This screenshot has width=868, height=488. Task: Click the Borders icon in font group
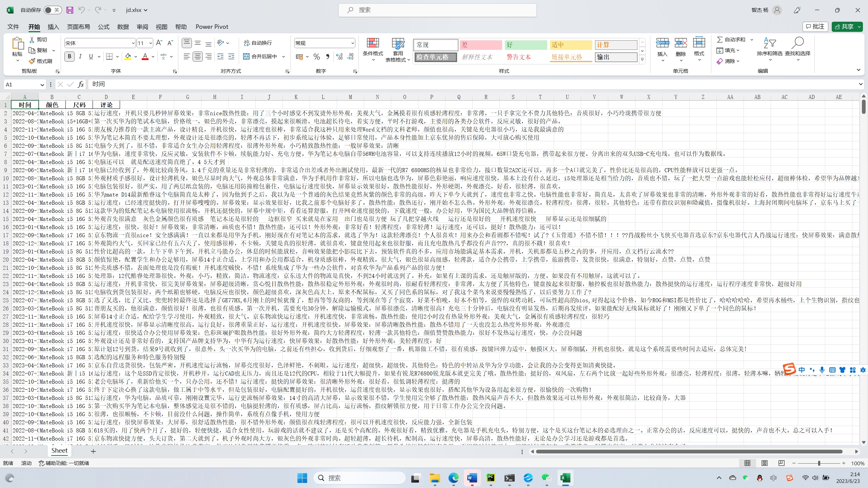click(109, 57)
